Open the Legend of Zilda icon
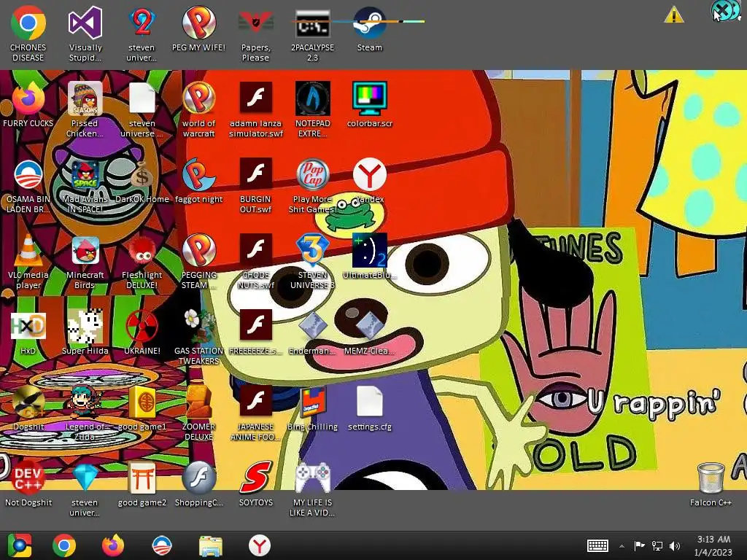Screen dimensions: 747x560 (85, 402)
